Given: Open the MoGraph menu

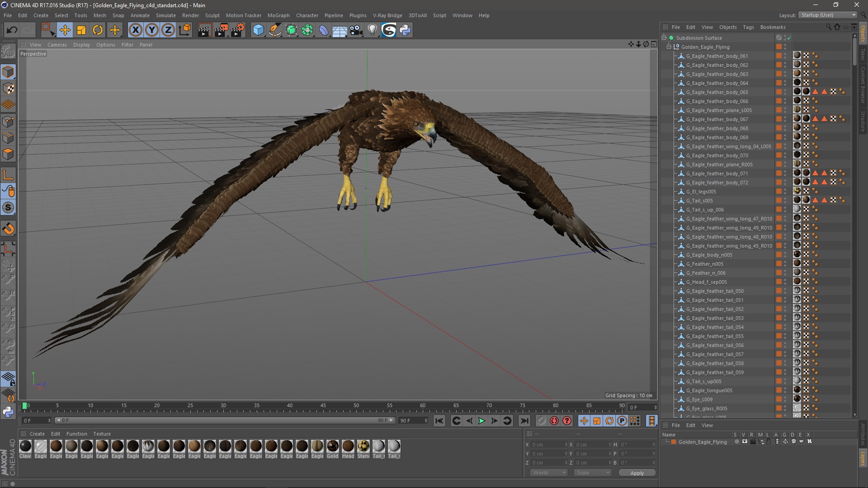Looking at the screenshot, I should point(278,15).
